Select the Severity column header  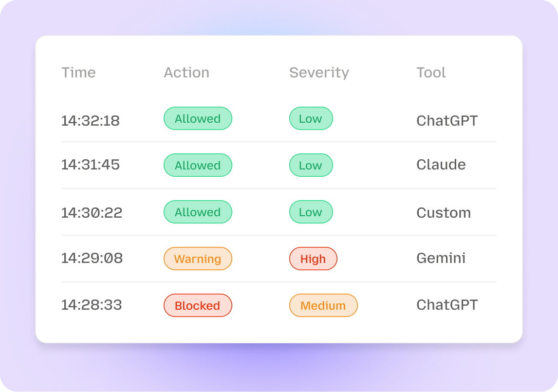[319, 73]
